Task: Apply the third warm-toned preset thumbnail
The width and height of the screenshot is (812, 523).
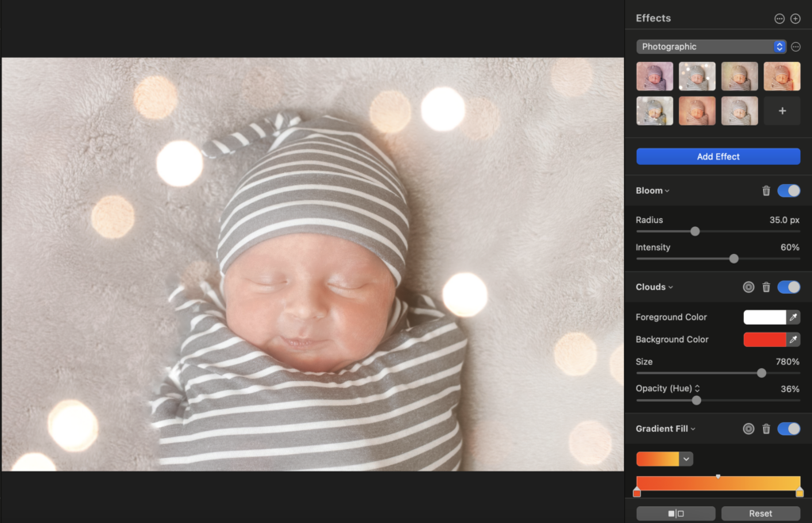Action: coord(740,76)
